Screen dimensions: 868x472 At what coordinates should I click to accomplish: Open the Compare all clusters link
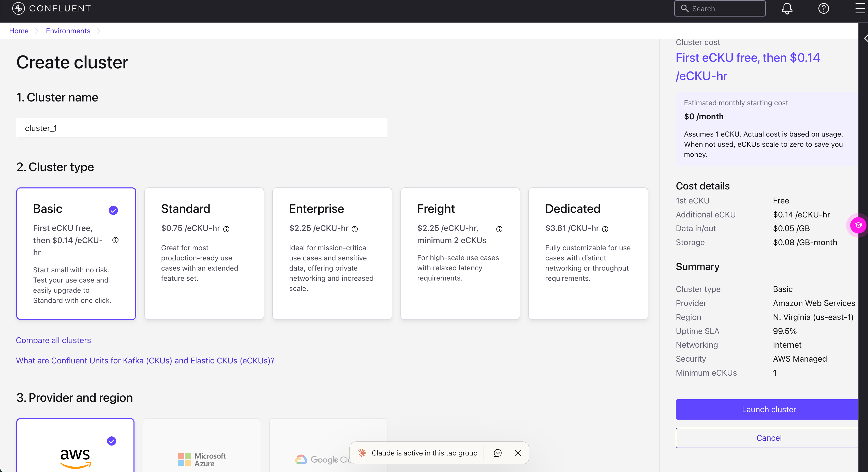pyautogui.click(x=53, y=340)
